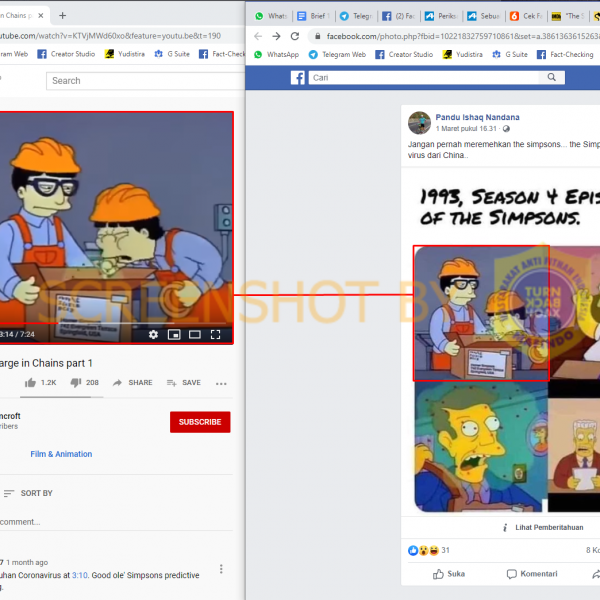Switch to the IMDb "The S" tab
Screen dimensions: 600x600
568,16
